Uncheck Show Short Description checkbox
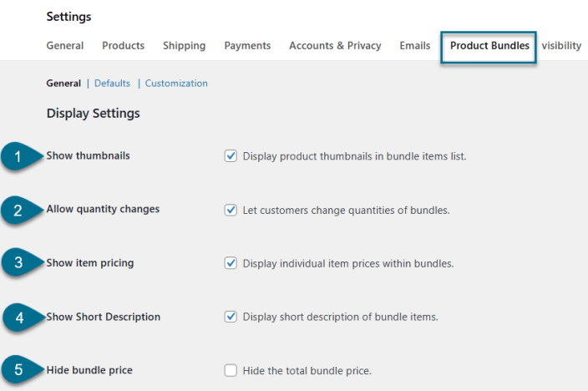Screen dimensions: 588x391 coord(231,317)
